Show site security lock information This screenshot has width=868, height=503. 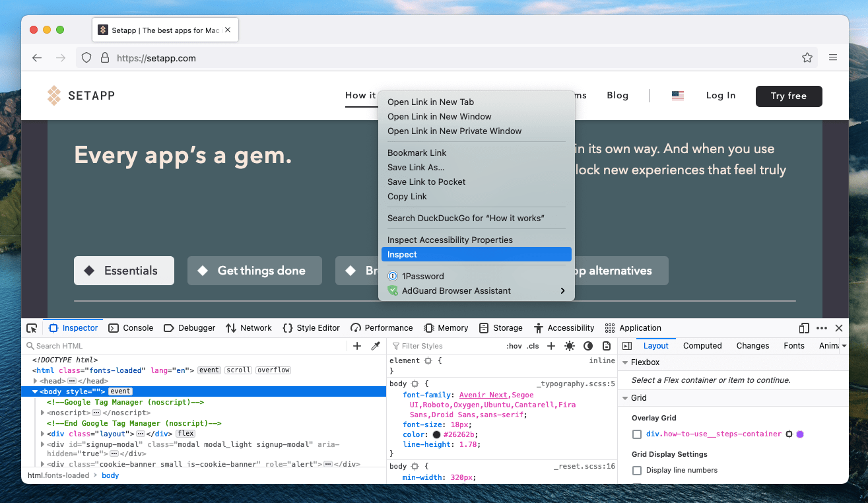click(104, 58)
